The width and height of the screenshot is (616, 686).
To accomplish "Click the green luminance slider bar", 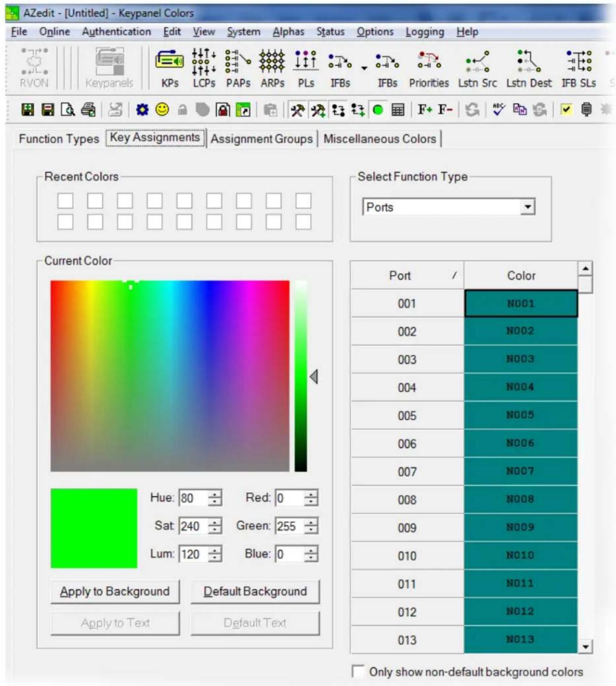I will [x=301, y=376].
